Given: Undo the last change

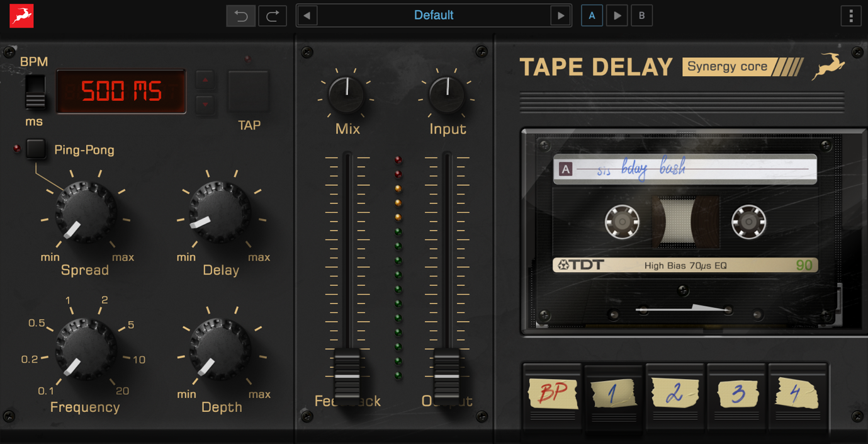Looking at the screenshot, I should [241, 16].
